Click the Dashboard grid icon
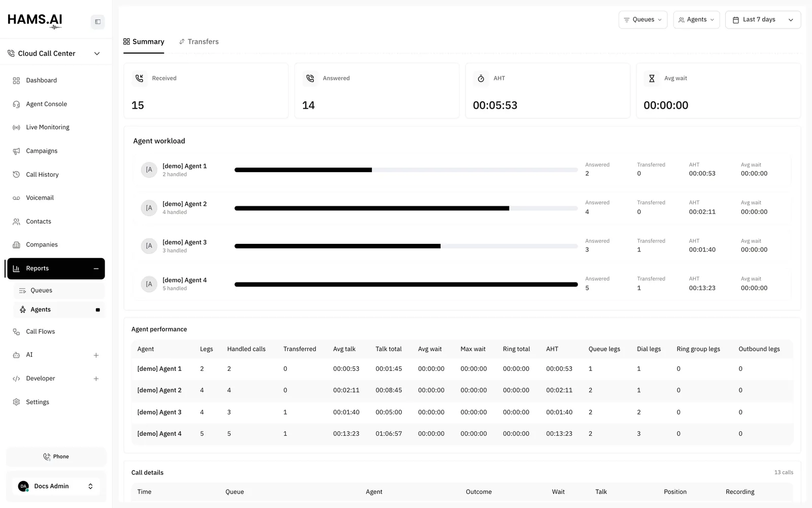The image size is (812, 508). point(16,81)
